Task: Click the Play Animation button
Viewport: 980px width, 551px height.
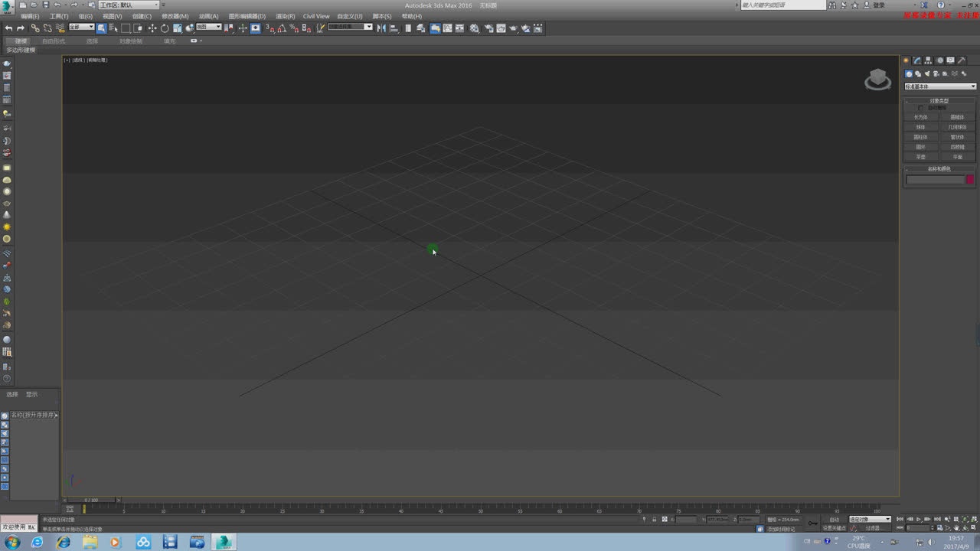Action: pos(919,519)
